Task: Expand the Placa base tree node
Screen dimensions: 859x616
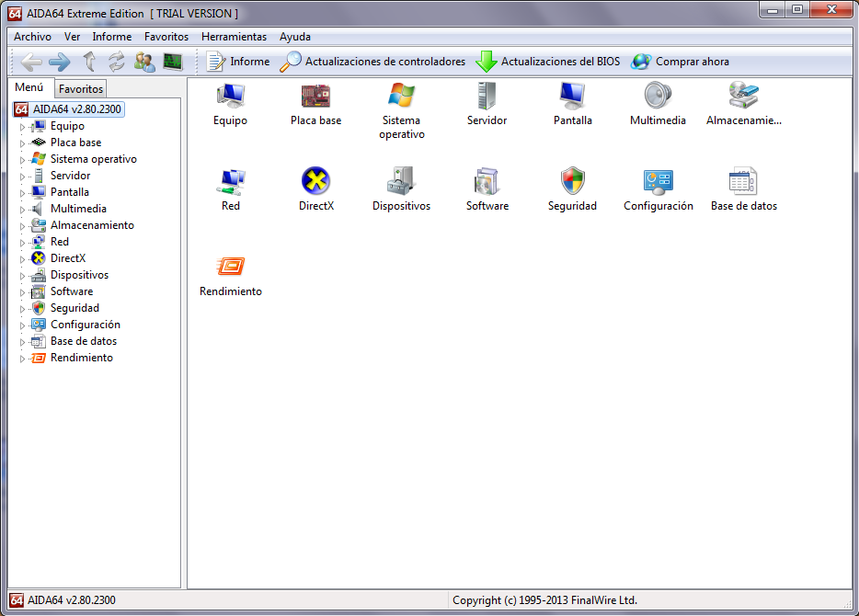Action: 22,143
